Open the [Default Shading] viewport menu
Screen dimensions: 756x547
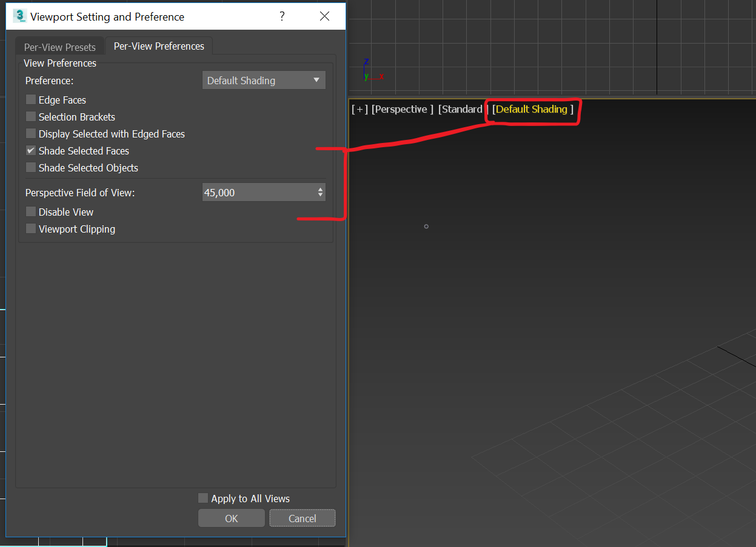point(533,110)
